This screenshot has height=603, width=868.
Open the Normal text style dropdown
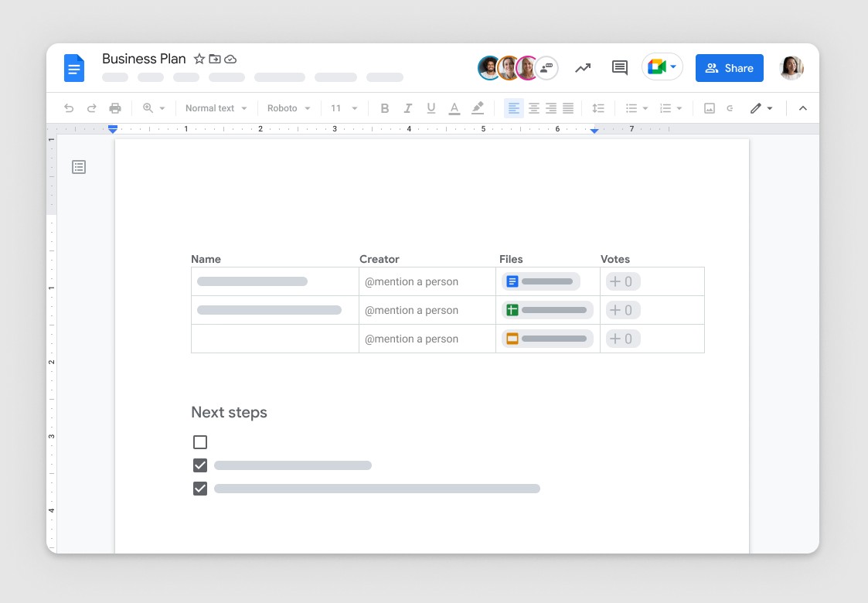pyautogui.click(x=216, y=108)
